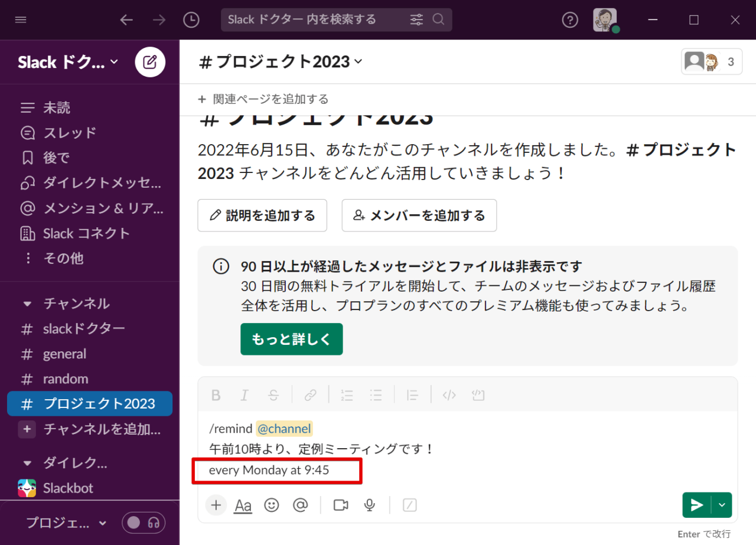This screenshot has width=756, height=545.
Task: Apply numbered list formatting
Action: 347,395
